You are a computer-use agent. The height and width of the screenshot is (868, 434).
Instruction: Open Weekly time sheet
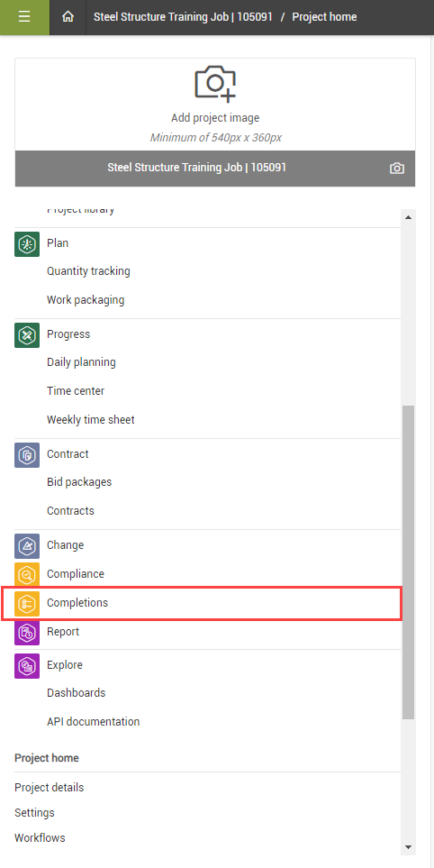[x=91, y=420]
